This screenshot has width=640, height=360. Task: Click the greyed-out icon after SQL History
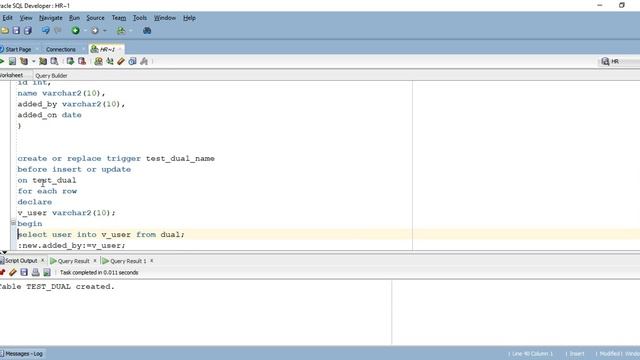(x=144, y=61)
